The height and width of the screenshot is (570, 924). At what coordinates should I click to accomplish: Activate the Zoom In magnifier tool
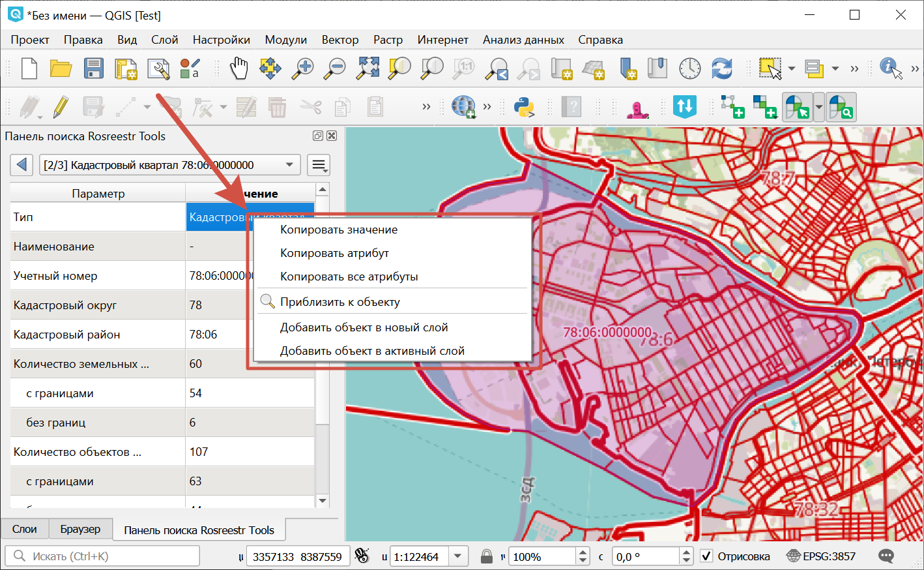tap(302, 68)
